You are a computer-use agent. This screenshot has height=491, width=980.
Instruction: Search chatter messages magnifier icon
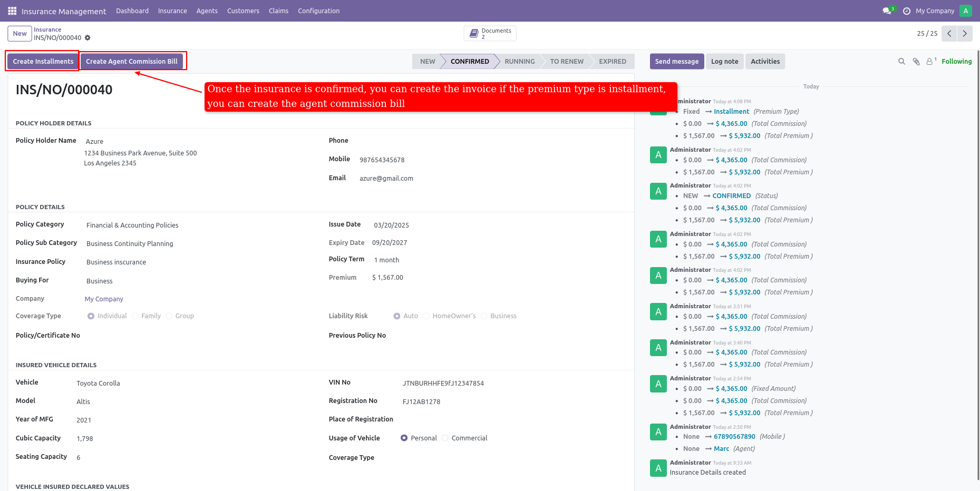pos(901,62)
